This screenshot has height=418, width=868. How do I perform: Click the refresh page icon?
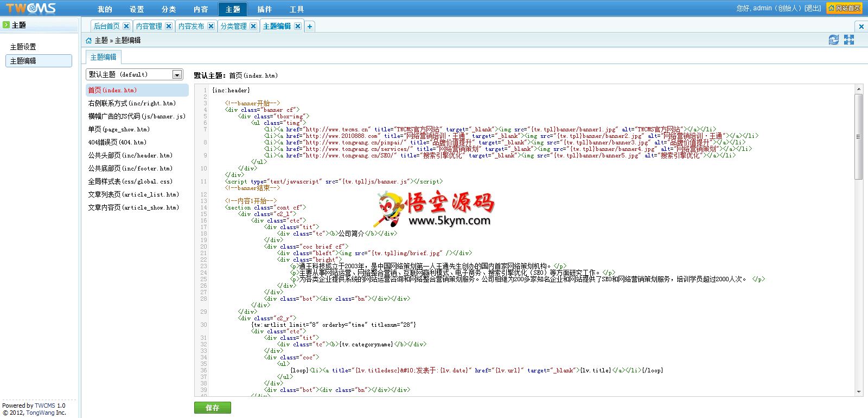(x=834, y=40)
